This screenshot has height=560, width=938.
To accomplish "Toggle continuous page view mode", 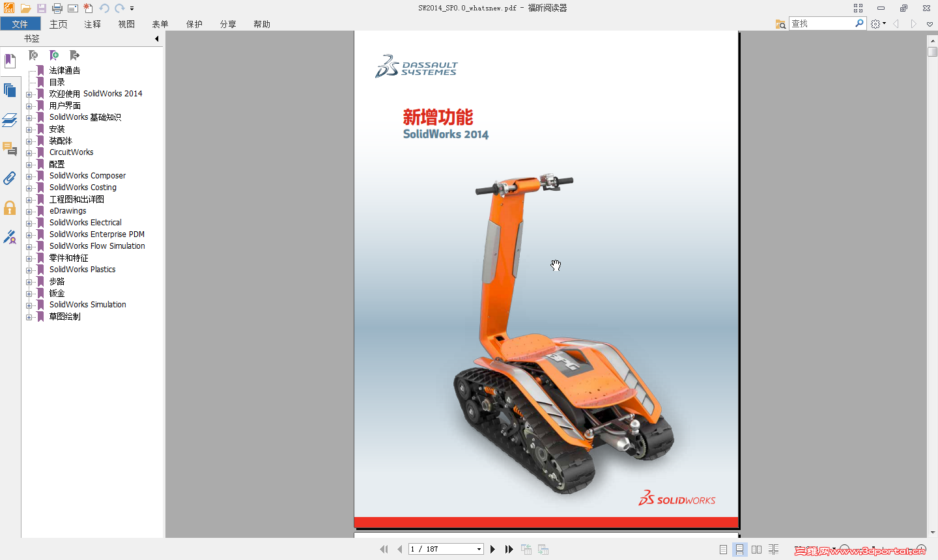I will click(x=739, y=550).
